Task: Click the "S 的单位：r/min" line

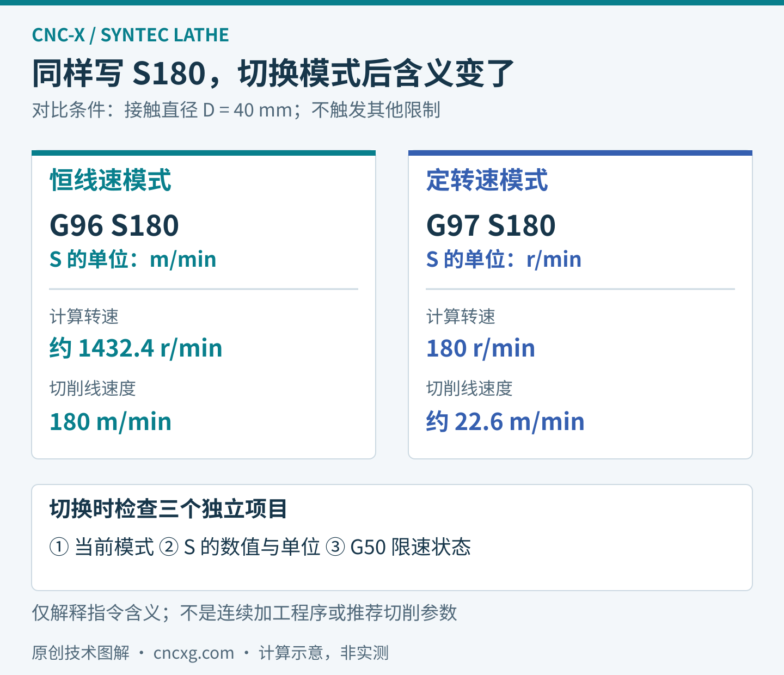Action: tap(504, 259)
